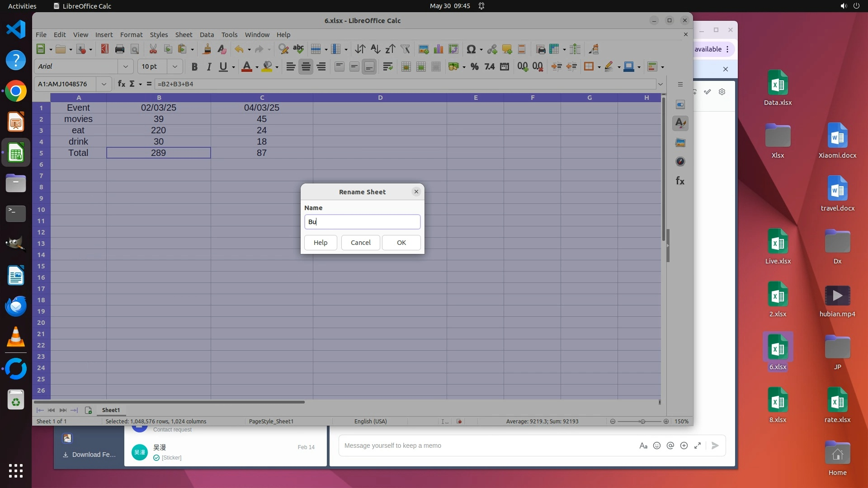The width and height of the screenshot is (868, 488).
Task: Expand the Arial font name dropdown
Action: point(125,67)
